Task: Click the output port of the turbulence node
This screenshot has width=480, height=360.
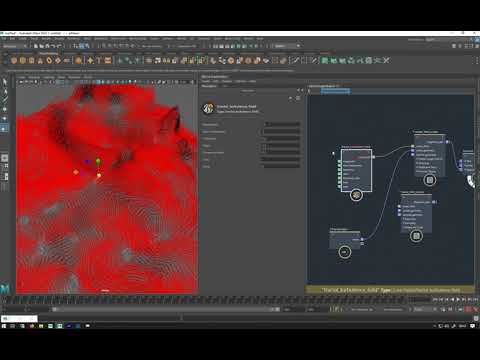Action: tap(373, 157)
